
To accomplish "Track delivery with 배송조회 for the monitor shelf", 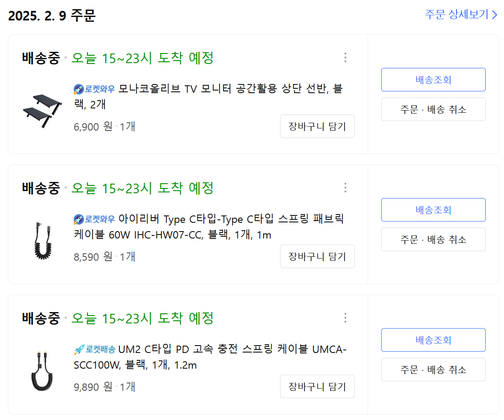I will pos(433,80).
